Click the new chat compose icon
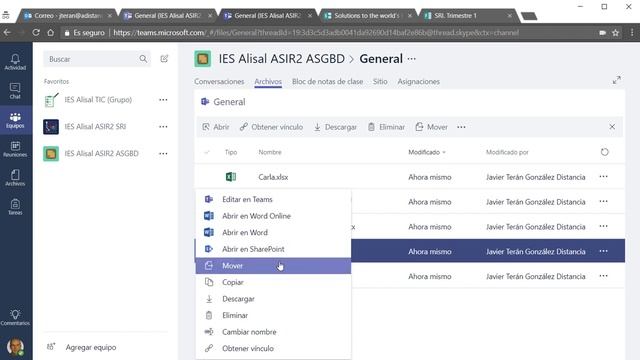Image resolution: width=640 pixels, height=360 pixels. click(x=164, y=59)
